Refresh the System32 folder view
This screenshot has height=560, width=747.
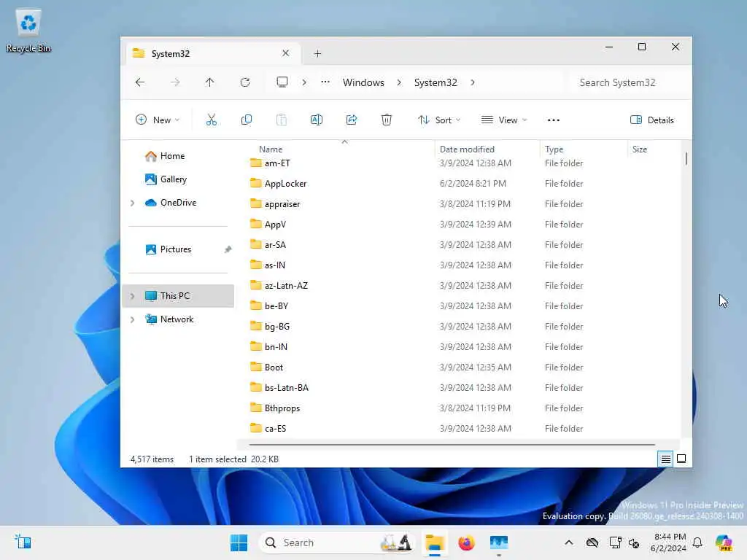pos(245,82)
